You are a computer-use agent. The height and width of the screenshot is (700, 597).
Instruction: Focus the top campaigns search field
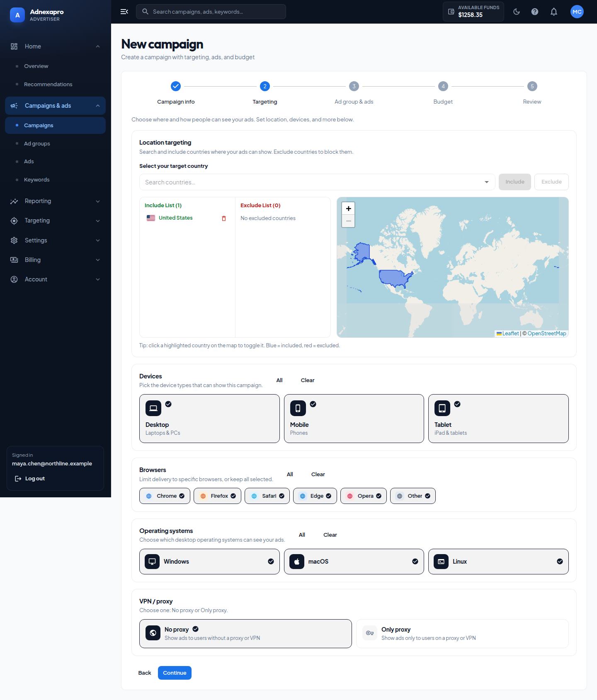(211, 12)
